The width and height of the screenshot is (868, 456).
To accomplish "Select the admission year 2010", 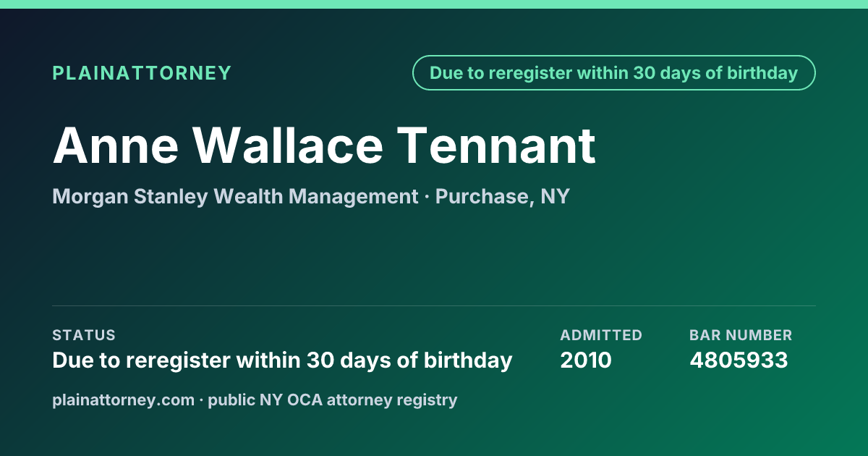I will click(x=586, y=360).
